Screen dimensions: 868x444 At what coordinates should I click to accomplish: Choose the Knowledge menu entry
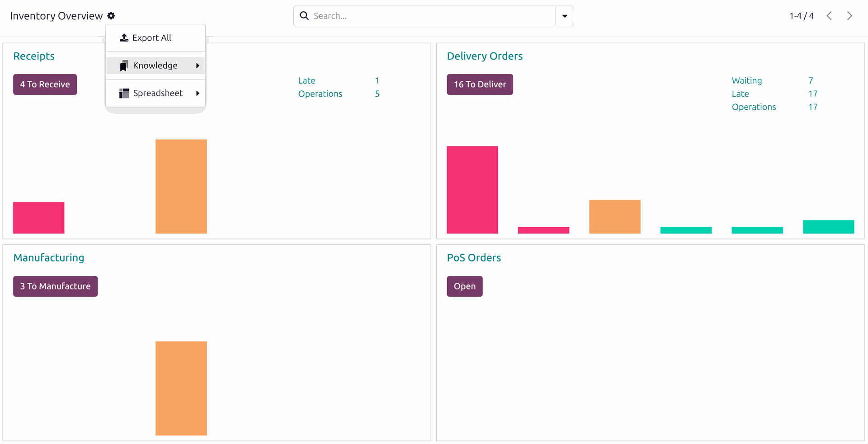[155, 66]
